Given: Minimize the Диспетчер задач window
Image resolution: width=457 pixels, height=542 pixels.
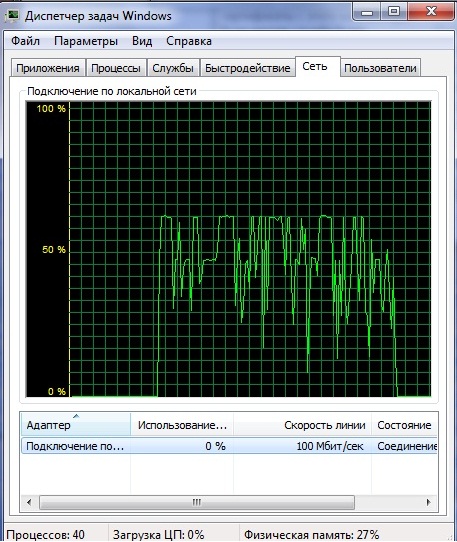Looking at the screenshot, I should point(367,12).
